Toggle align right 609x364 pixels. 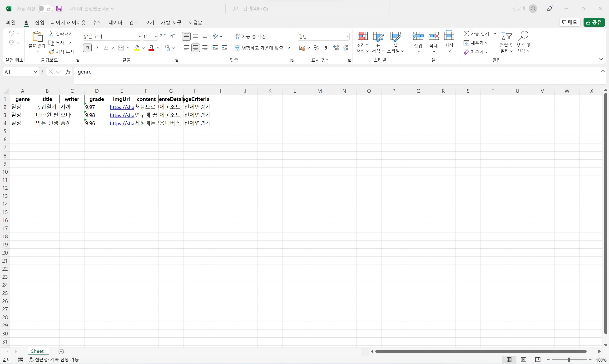(x=205, y=48)
